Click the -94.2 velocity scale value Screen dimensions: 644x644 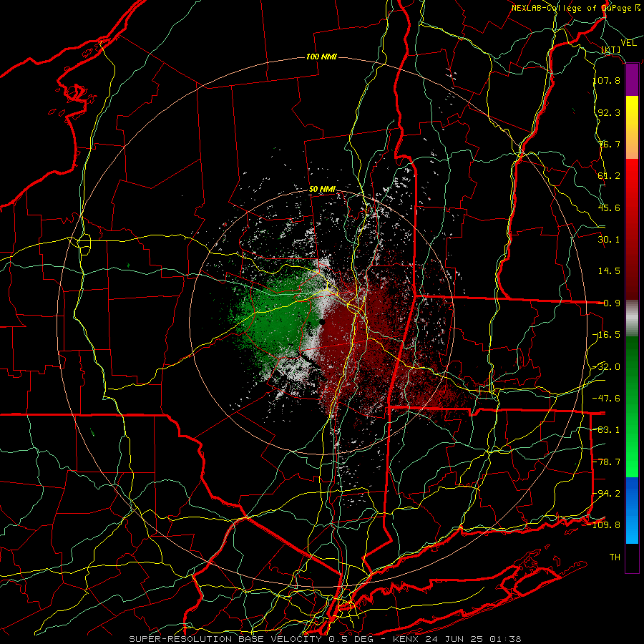point(607,494)
